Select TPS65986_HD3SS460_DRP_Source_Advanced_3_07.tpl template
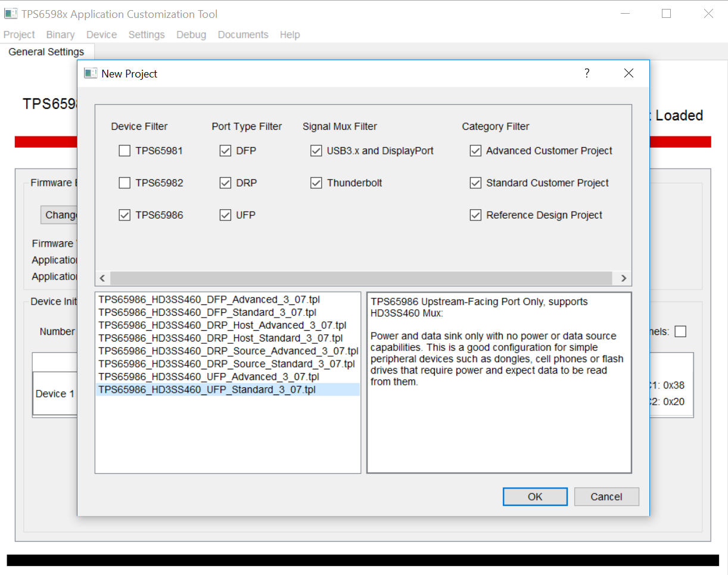Viewport: 728px width, 575px height. coord(228,351)
